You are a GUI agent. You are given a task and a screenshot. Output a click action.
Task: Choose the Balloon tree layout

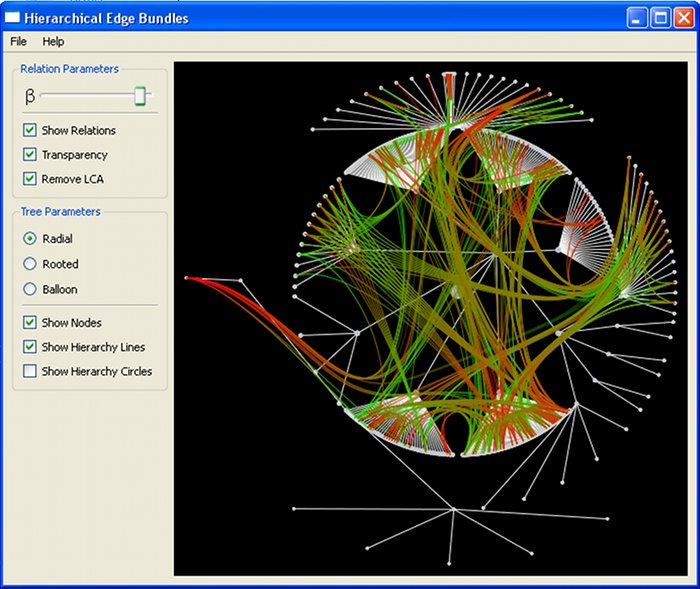(30, 289)
